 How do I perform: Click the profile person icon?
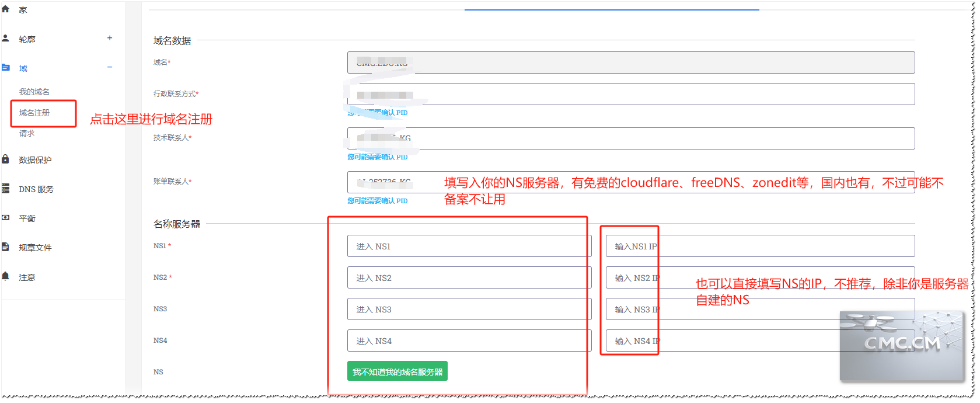coord(5,39)
